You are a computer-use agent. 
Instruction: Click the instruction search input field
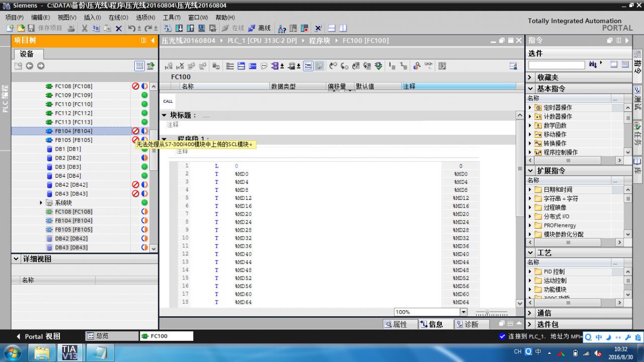click(x=556, y=65)
